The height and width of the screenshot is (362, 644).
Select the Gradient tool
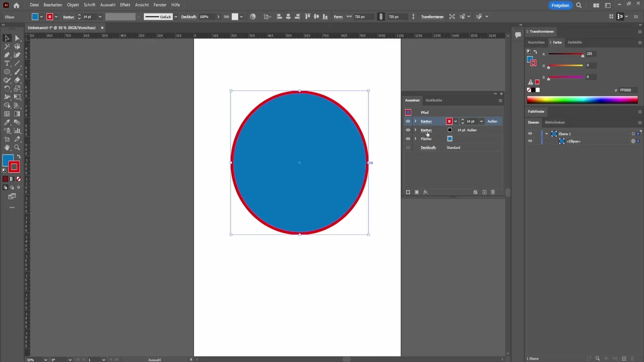(x=17, y=114)
